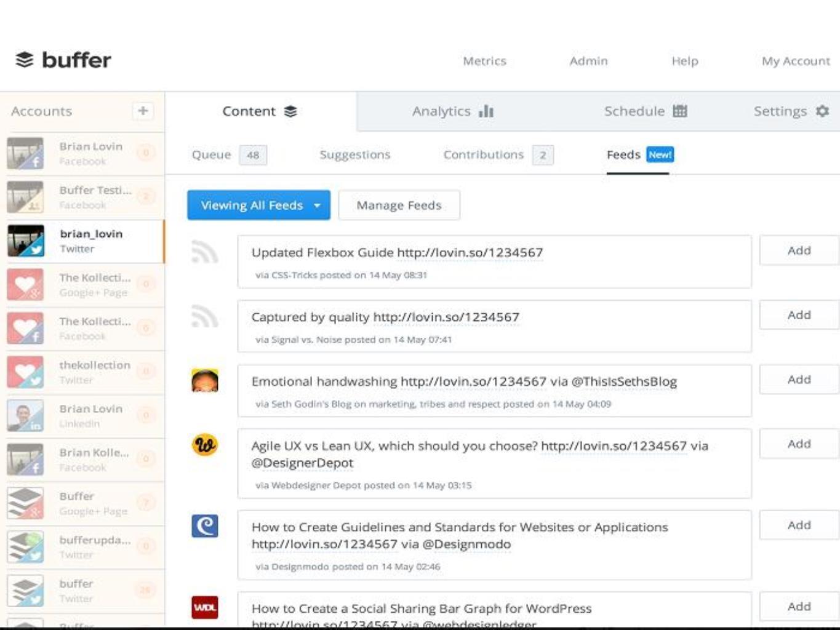Click RSS icon beside Captured by quality
The image size is (840, 630).
point(205,316)
